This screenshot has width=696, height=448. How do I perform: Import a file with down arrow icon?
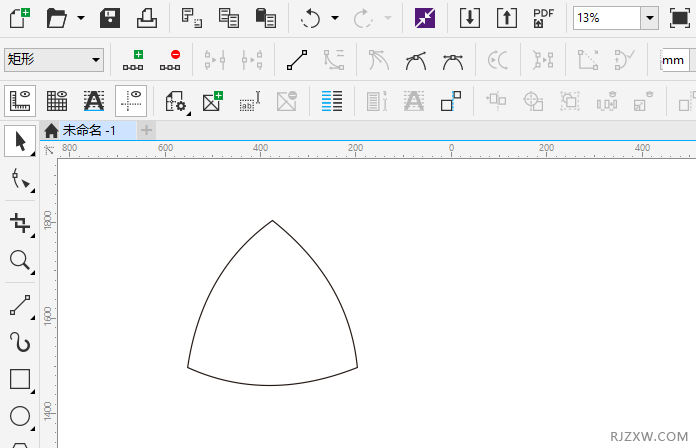click(470, 18)
